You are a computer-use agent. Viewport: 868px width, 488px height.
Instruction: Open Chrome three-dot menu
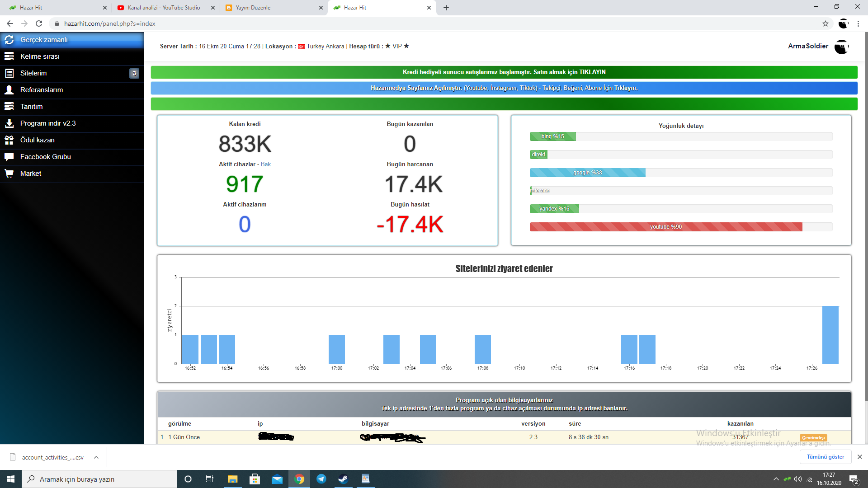pos(858,23)
